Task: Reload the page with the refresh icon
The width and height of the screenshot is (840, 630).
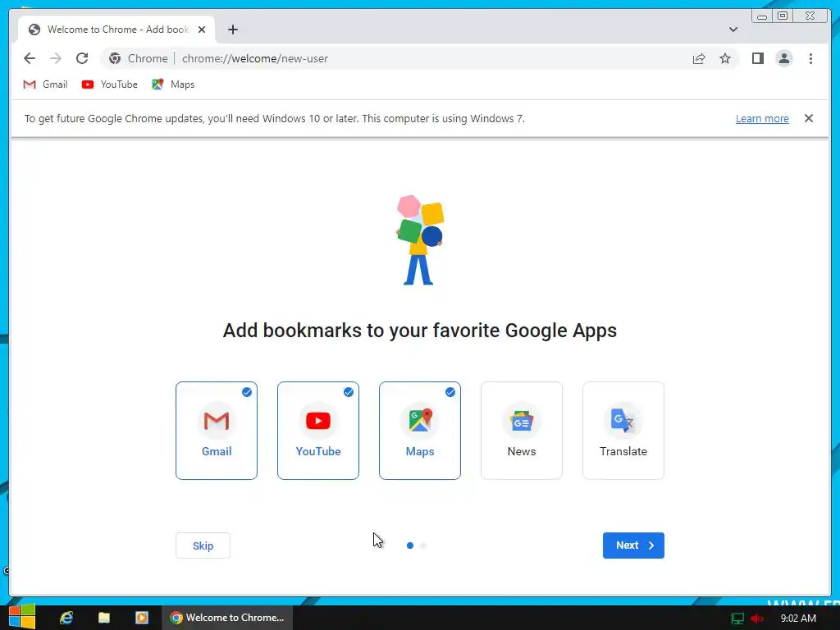Action: click(82, 58)
